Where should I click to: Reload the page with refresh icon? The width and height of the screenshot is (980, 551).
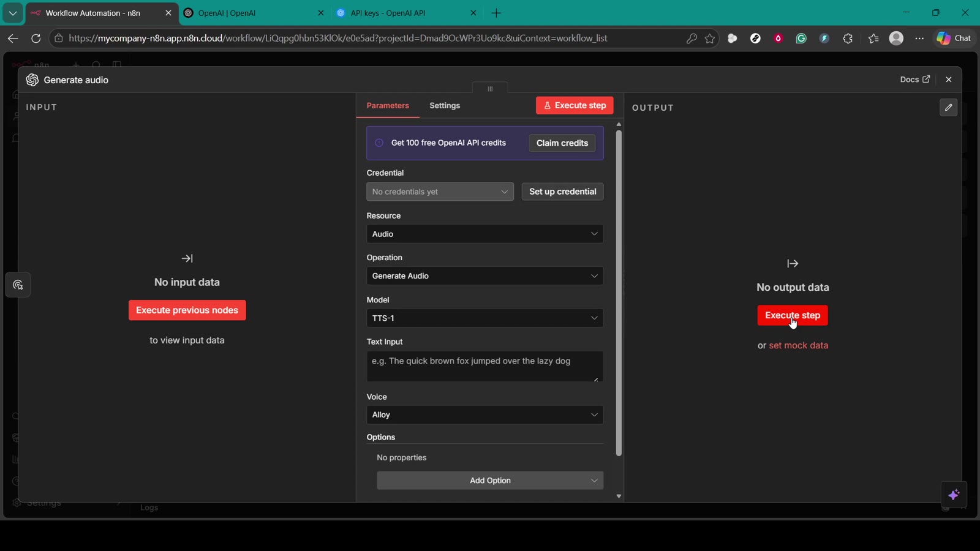tap(36, 38)
